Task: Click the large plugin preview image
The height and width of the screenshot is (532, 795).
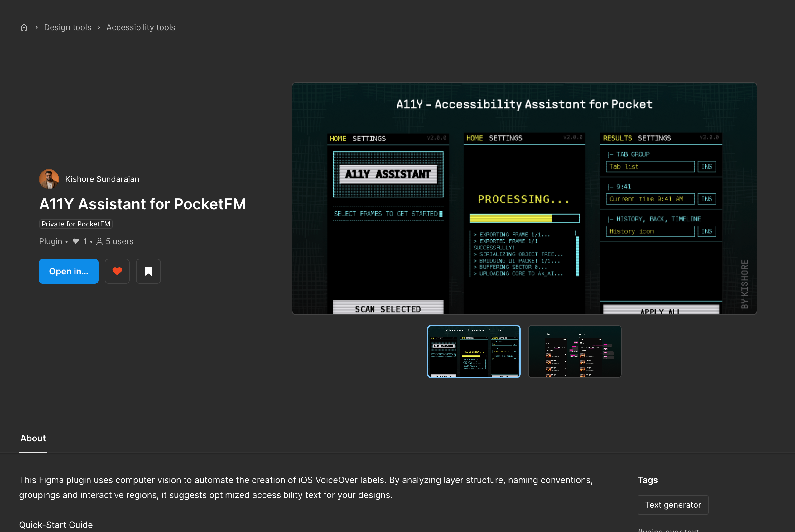Action: [524, 198]
